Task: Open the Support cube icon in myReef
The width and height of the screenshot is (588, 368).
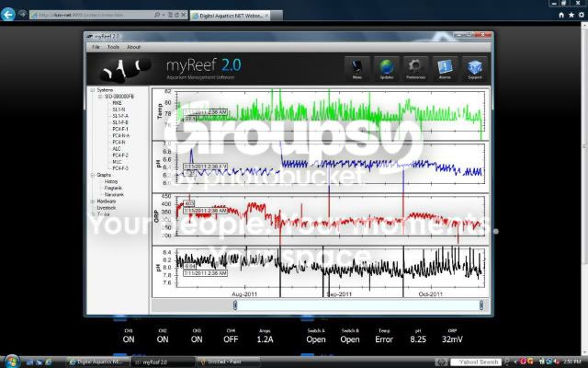Action: (474, 68)
